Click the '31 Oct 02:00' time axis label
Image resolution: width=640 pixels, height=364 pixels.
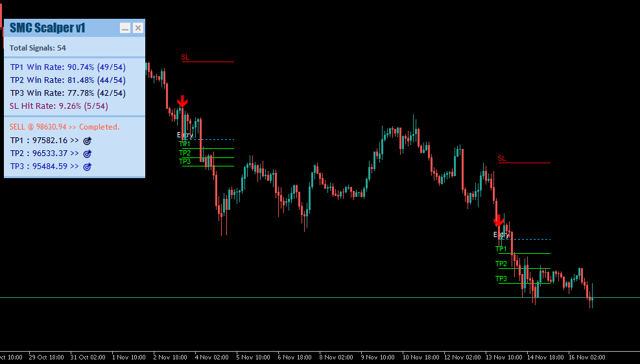click(88, 358)
